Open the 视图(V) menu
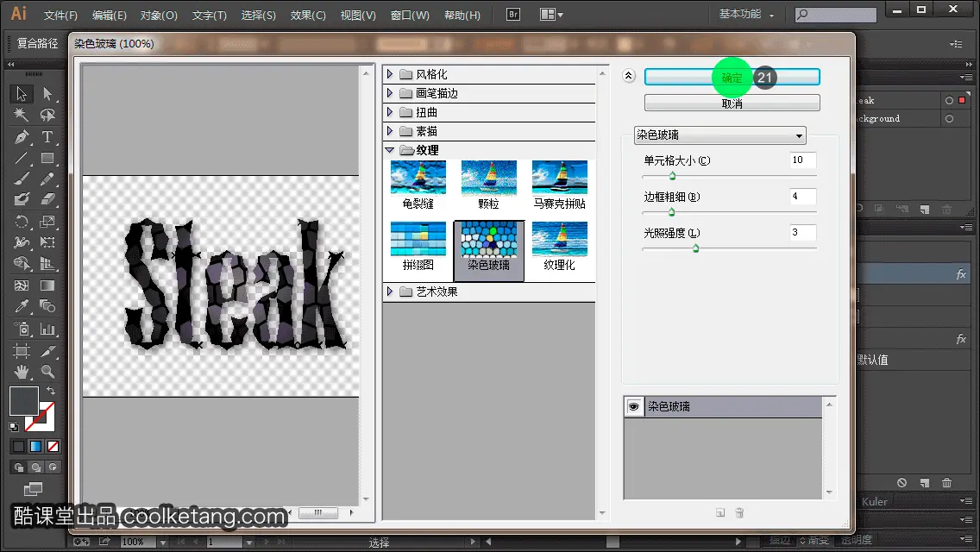Image resolution: width=980 pixels, height=552 pixels. [x=358, y=15]
